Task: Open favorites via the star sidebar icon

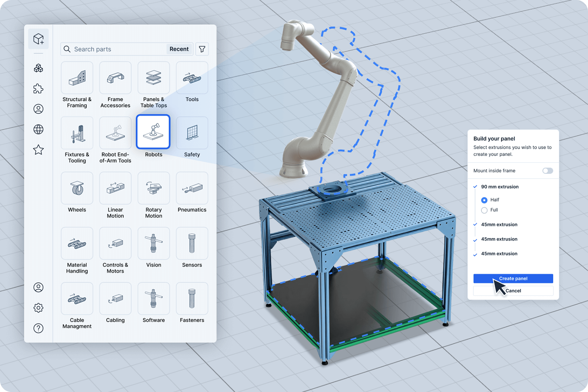Action: [x=38, y=150]
